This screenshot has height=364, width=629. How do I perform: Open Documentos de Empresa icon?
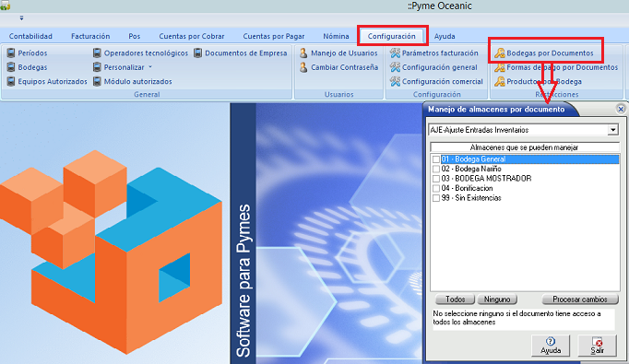197,53
